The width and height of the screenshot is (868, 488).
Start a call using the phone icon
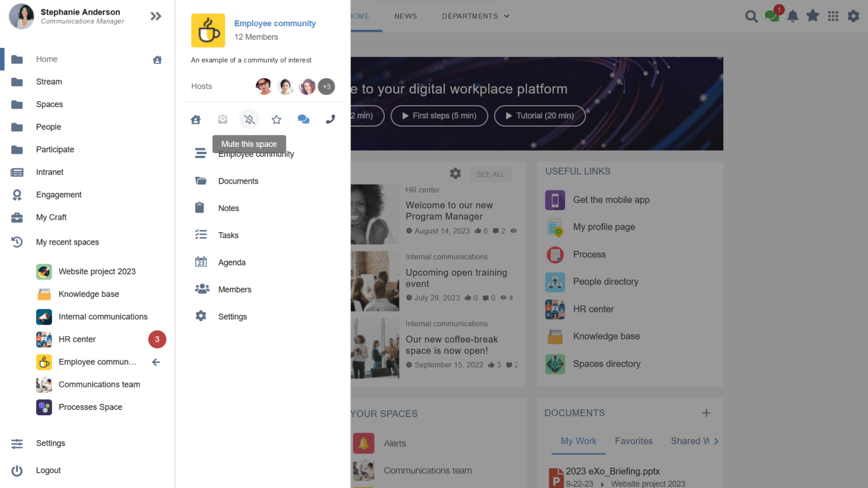click(330, 119)
